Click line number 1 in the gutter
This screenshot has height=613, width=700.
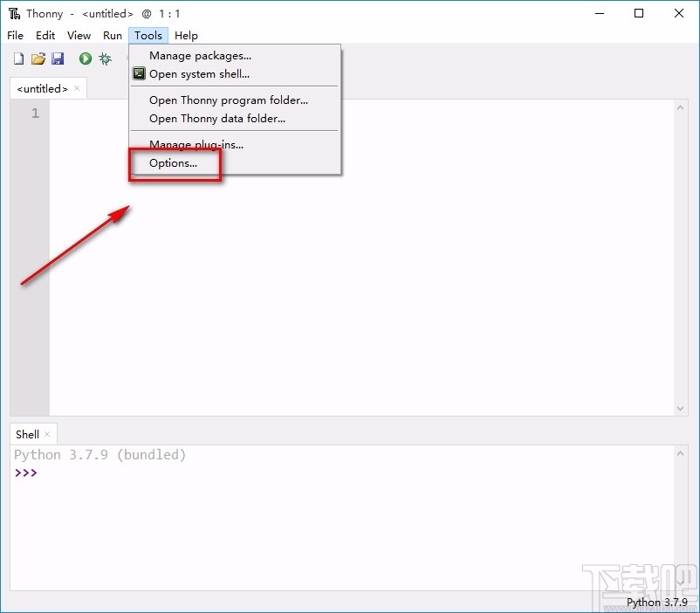point(35,114)
